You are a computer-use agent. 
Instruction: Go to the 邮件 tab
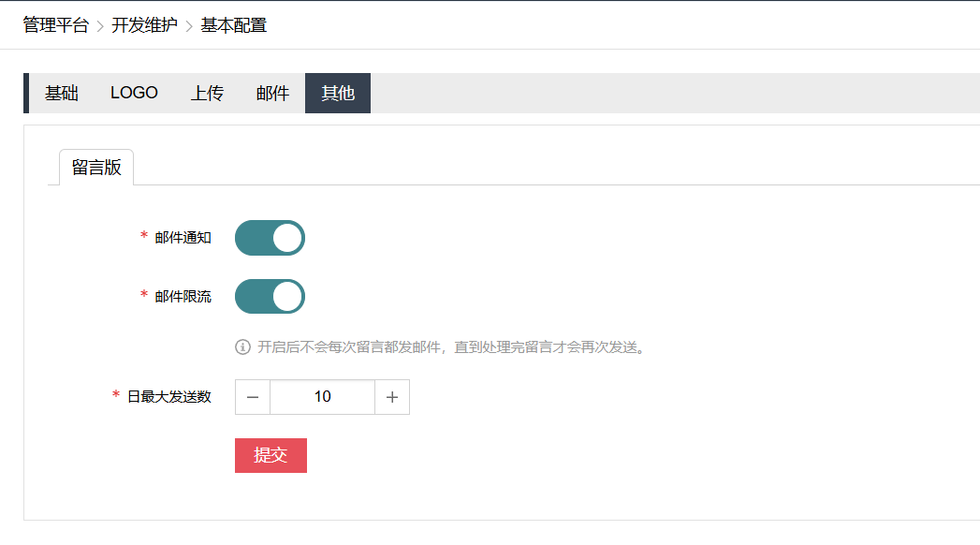coord(272,93)
